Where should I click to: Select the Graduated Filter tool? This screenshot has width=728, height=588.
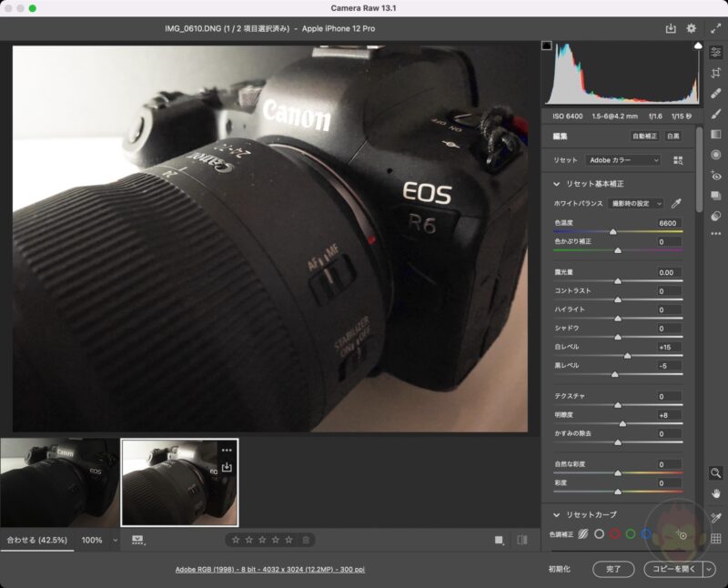[715, 134]
